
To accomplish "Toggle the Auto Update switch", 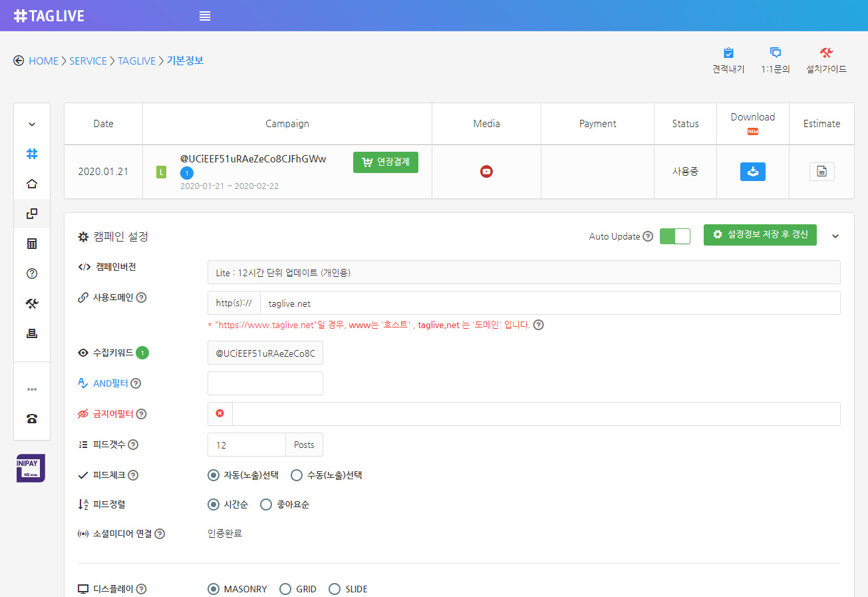I will coord(675,236).
